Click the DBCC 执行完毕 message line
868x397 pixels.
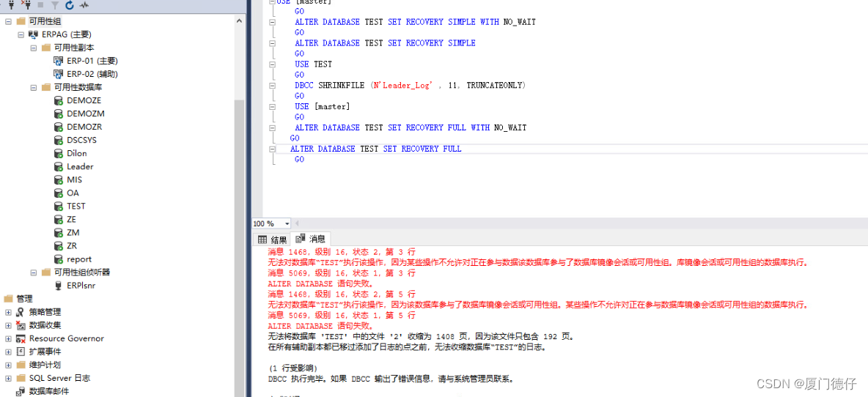391,379
